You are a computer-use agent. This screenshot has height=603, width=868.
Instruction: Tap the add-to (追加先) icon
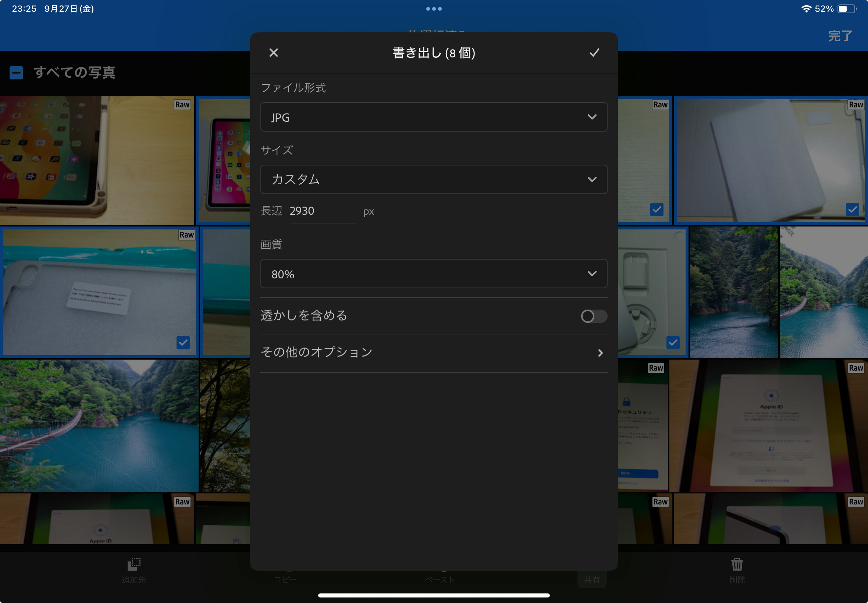coord(134,564)
